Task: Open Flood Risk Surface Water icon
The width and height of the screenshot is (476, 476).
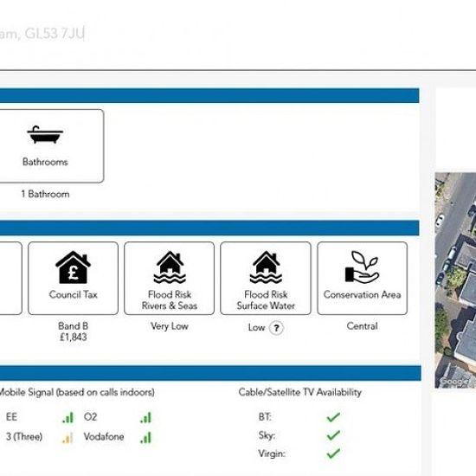Action: (266, 267)
